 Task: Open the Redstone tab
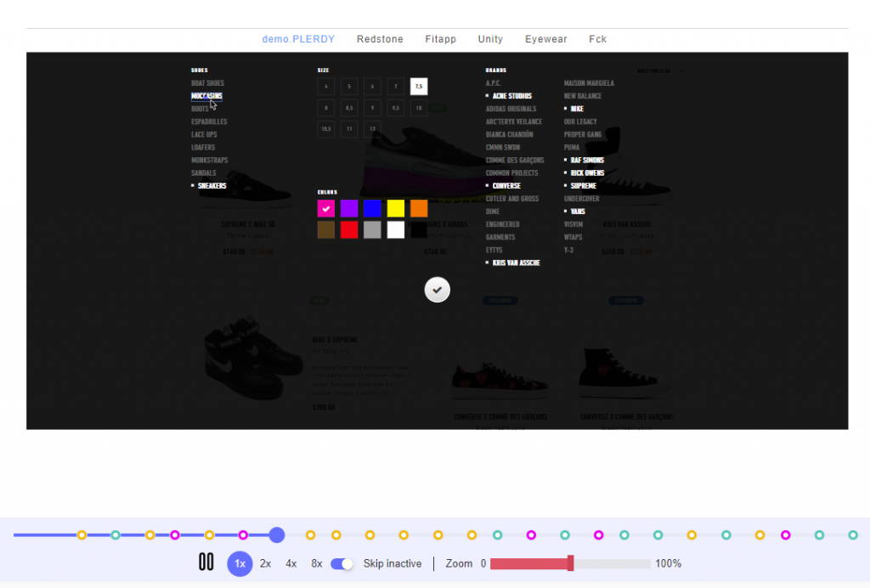point(380,39)
